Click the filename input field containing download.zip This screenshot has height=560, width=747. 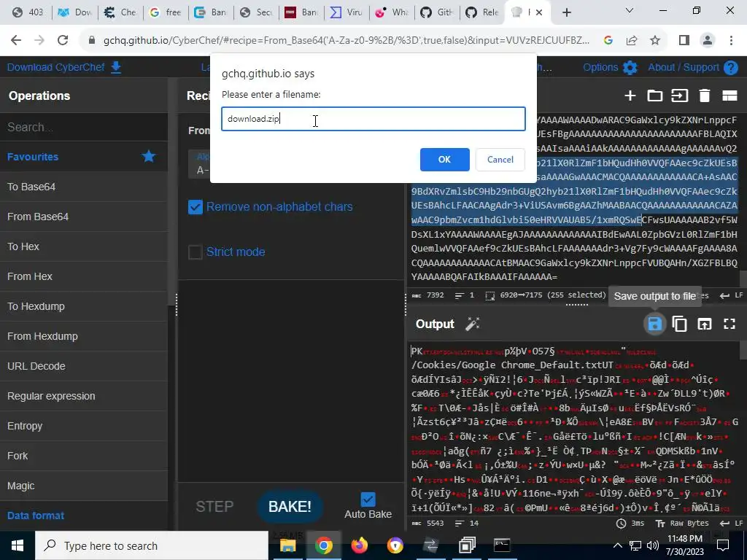click(x=373, y=119)
